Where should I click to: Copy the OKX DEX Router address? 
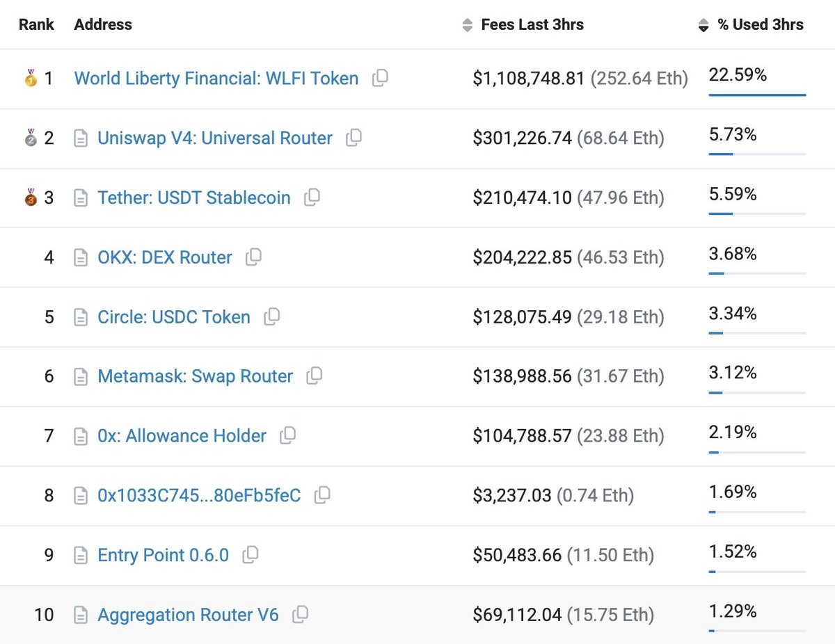(x=254, y=257)
